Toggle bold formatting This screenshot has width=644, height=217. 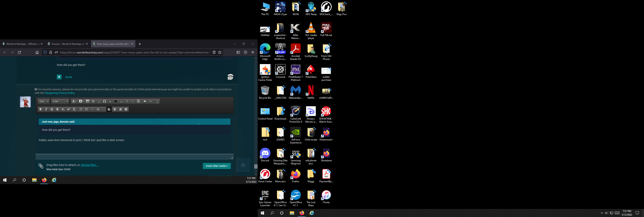pos(40,109)
